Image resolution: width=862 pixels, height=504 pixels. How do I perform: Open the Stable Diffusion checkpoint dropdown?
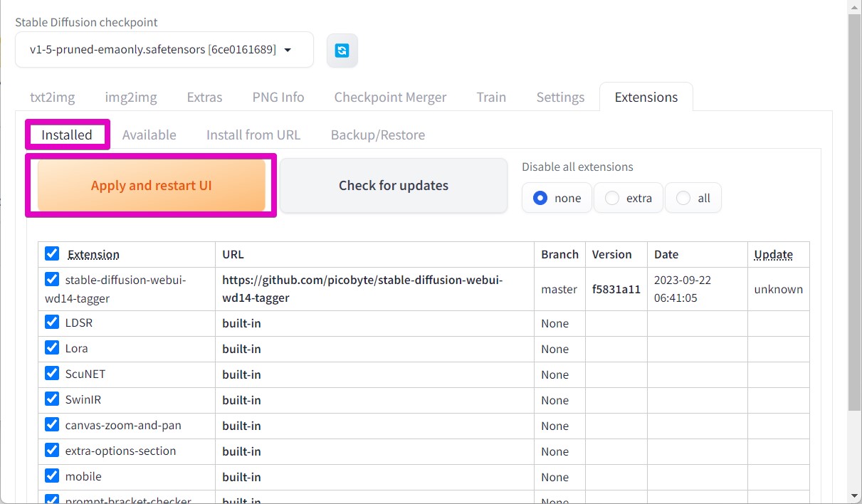pos(164,50)
